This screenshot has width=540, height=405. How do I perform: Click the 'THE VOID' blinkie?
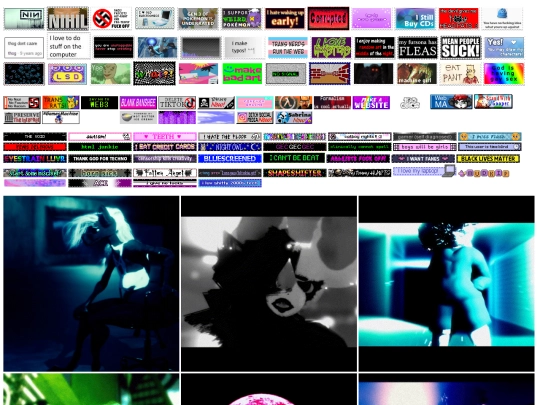coord(35,137)
